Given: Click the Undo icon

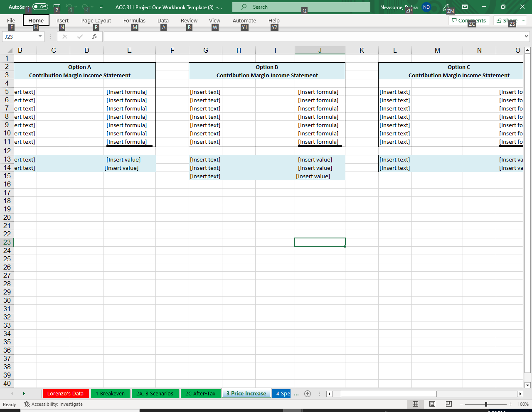Looking at the screenshot, I should (x=69, y=7).
